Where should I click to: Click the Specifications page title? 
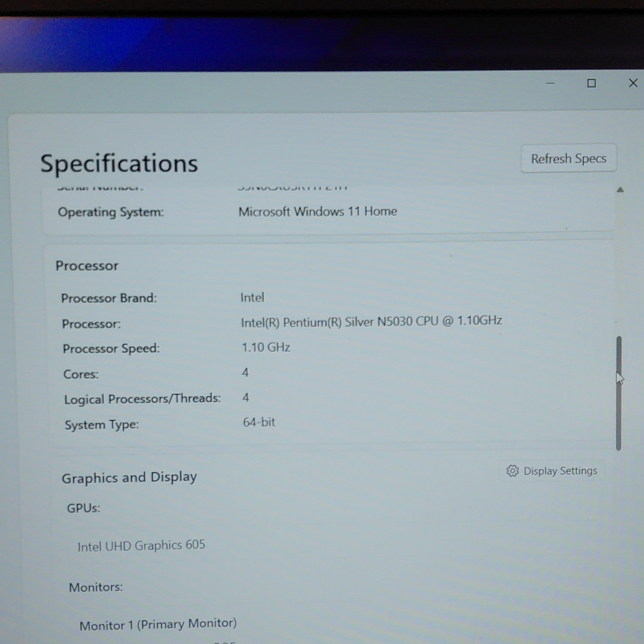119,164
